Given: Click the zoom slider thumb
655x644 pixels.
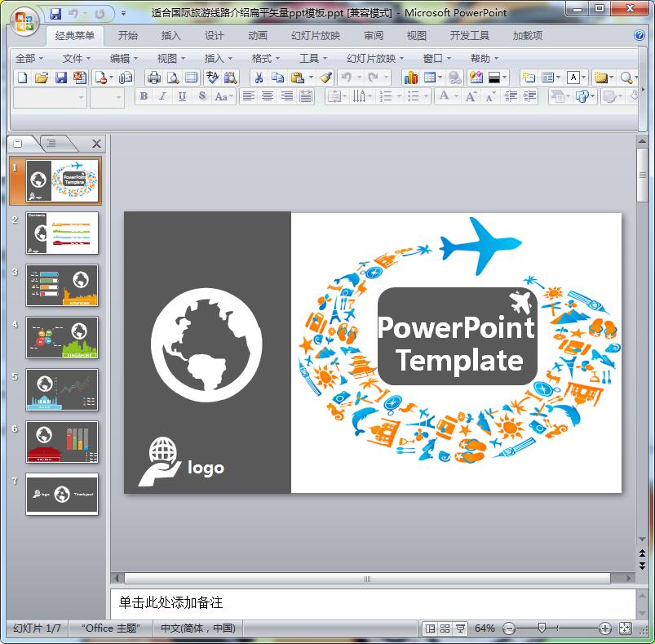Looking at the screenshot, I should point(542,628).
